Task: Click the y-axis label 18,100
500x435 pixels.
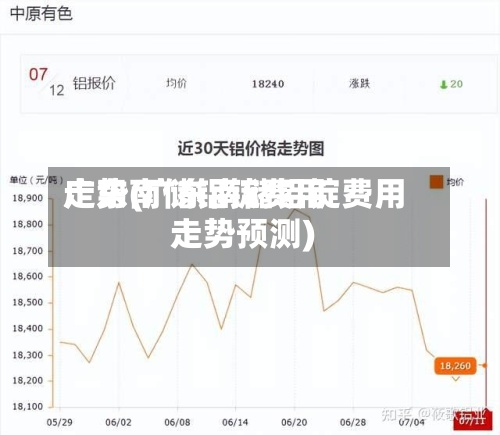Action: click(x=28, y=407)
